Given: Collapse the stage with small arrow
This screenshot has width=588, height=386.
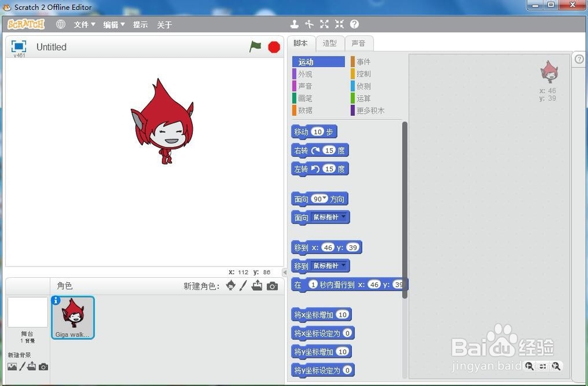Looking at the screenshot, I should coord(285,272).
